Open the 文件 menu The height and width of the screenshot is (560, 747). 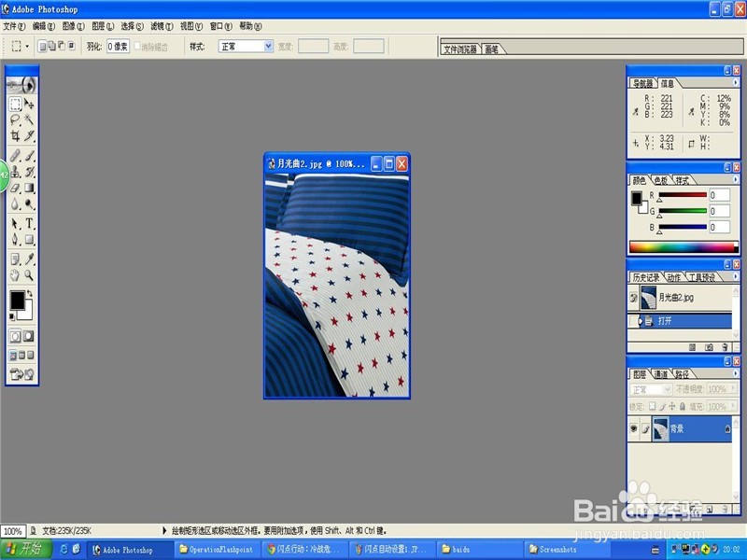click(14, 26)
